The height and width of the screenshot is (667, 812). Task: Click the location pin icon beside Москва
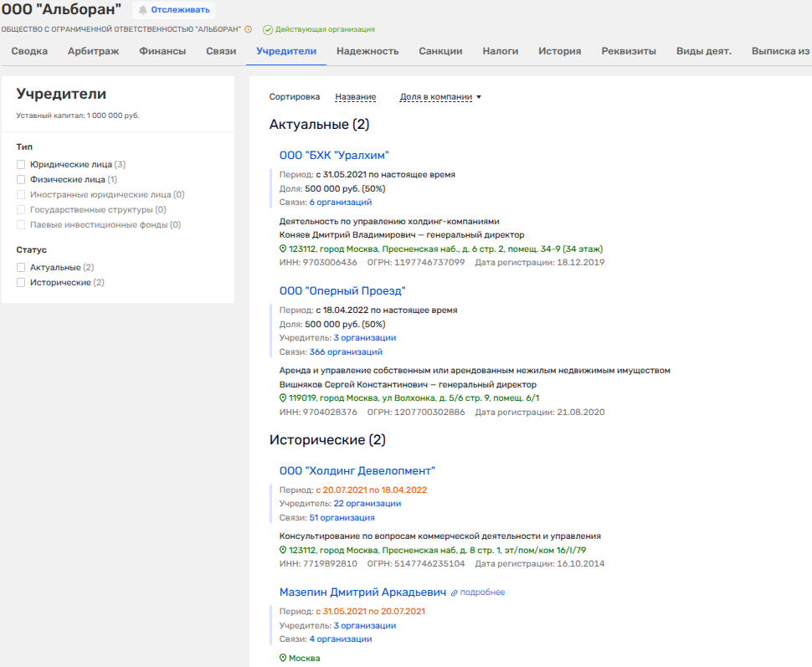[x=283, y=659]
